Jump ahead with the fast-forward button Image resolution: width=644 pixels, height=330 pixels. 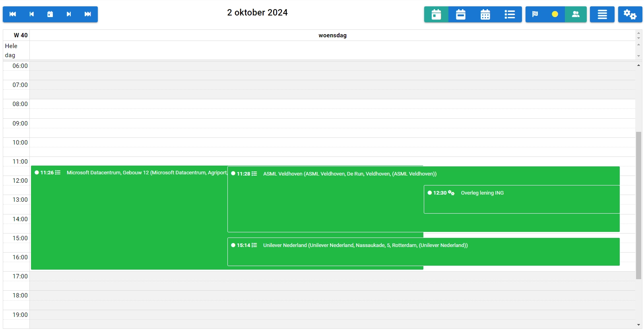[88, 14]
